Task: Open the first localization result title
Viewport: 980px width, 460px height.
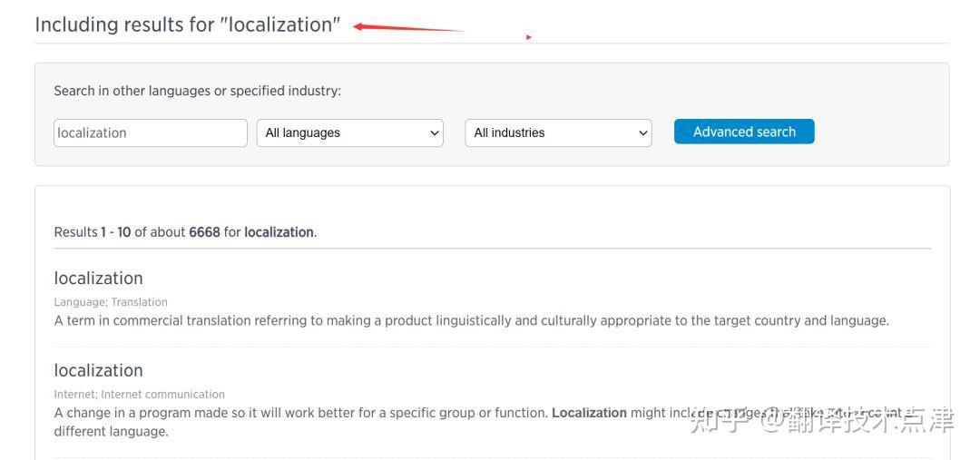Action: 98,279
